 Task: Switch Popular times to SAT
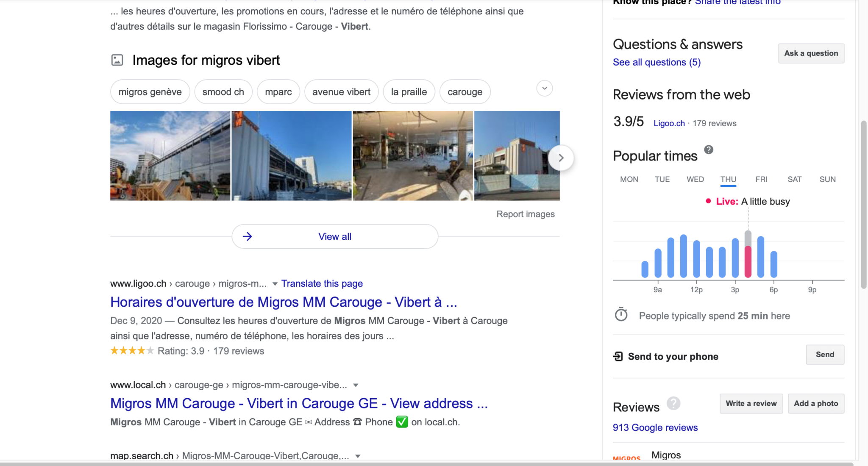click(794, 179)
